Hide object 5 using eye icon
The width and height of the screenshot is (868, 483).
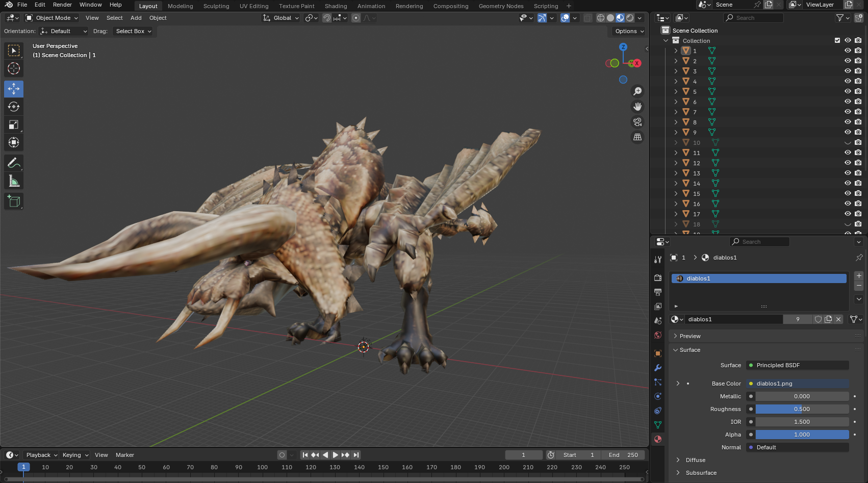click(848, 91)
